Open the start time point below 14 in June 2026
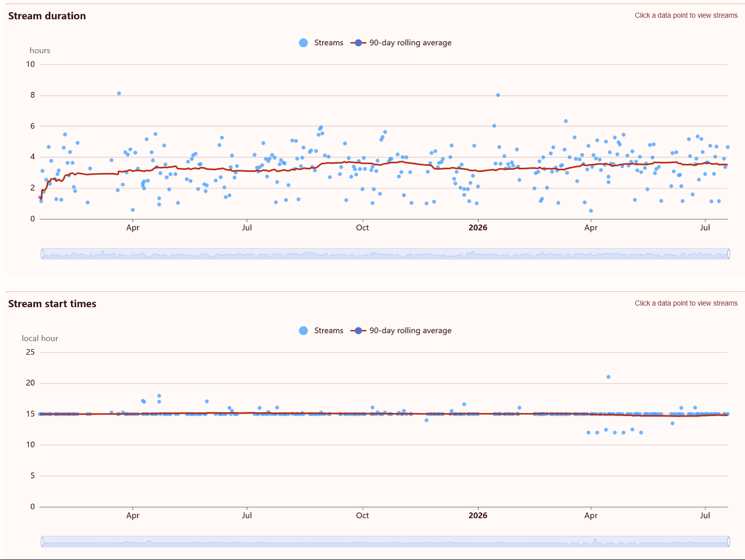Image resolution: width=745 pixels, height=560 pixels. click(x=672, y=423)
